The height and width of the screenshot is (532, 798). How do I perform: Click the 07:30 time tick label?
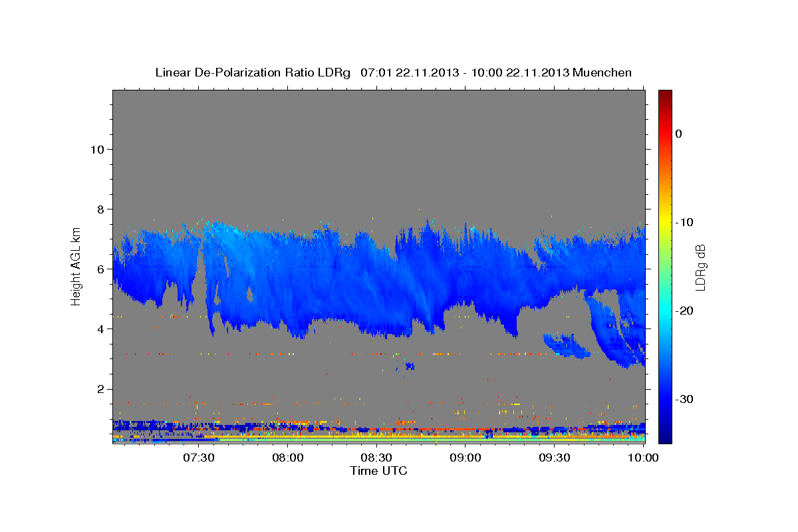199,458
